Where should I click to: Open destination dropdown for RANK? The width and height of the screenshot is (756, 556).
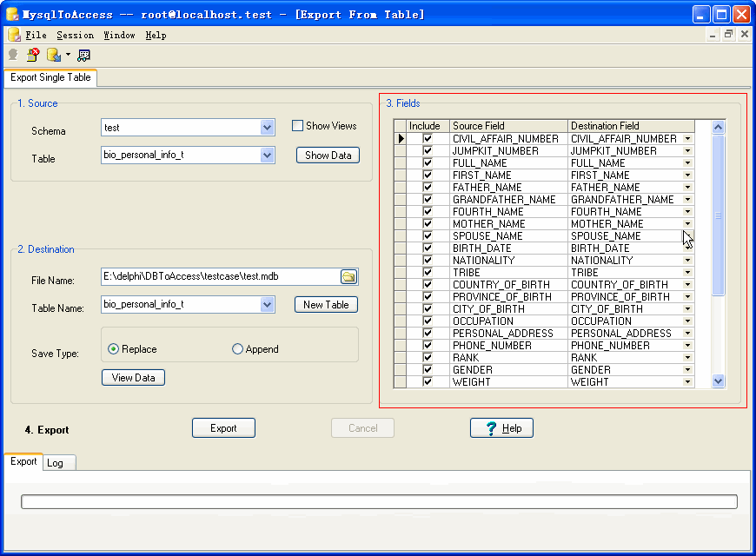pyautogui.click(x=688, y=357)
